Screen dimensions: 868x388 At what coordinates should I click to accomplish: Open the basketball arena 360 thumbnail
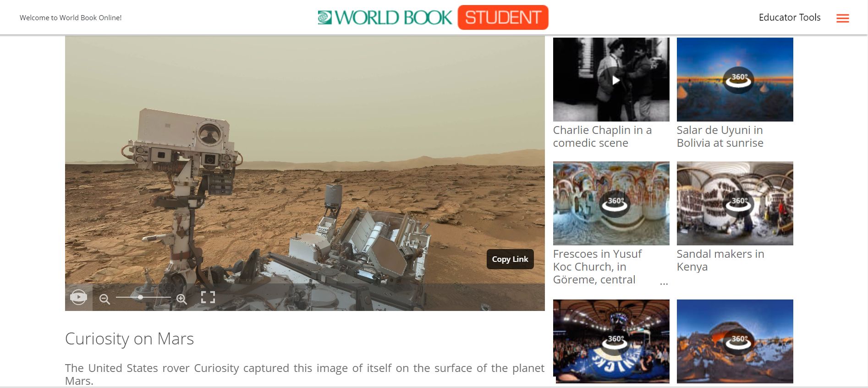[611, 341]
